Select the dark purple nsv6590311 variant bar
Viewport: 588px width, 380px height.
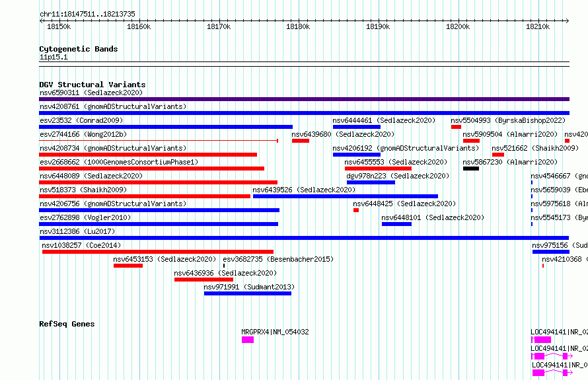(304, 99)
